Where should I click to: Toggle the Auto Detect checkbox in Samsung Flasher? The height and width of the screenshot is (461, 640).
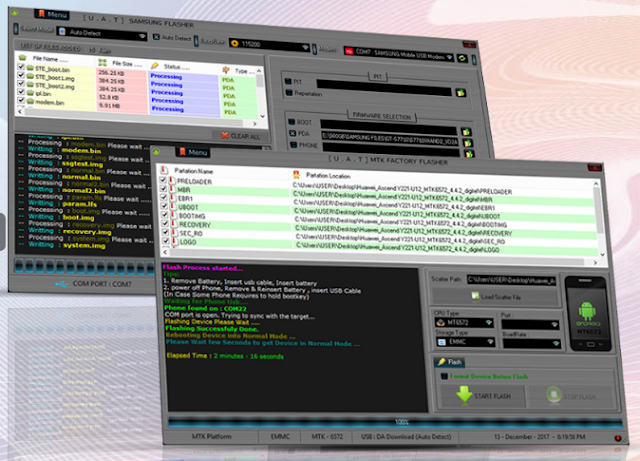coord(156,37)
